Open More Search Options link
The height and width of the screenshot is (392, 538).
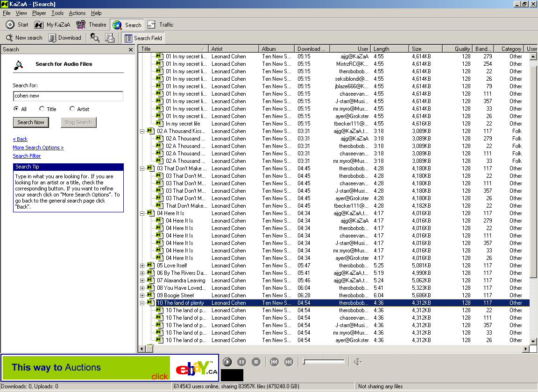(38, 147)
